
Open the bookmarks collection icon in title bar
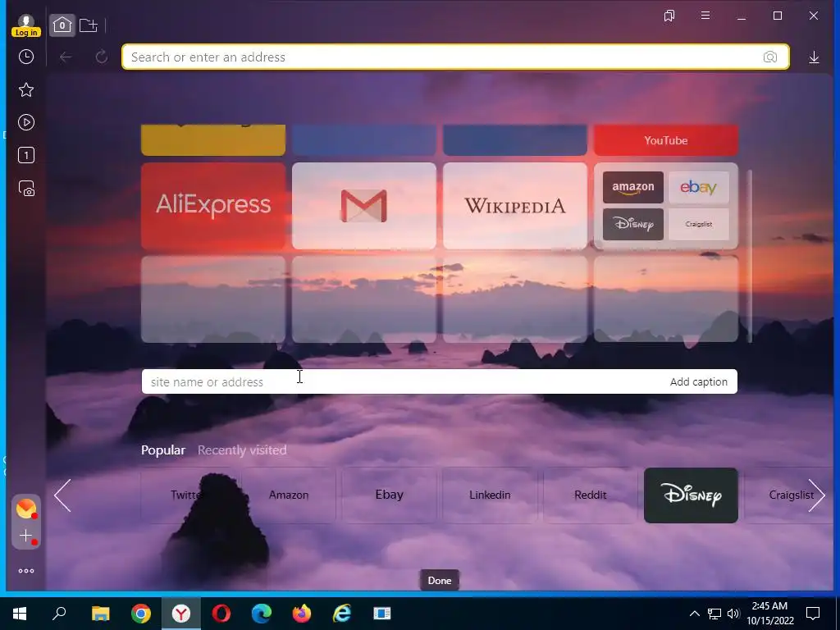pos(669,16)
